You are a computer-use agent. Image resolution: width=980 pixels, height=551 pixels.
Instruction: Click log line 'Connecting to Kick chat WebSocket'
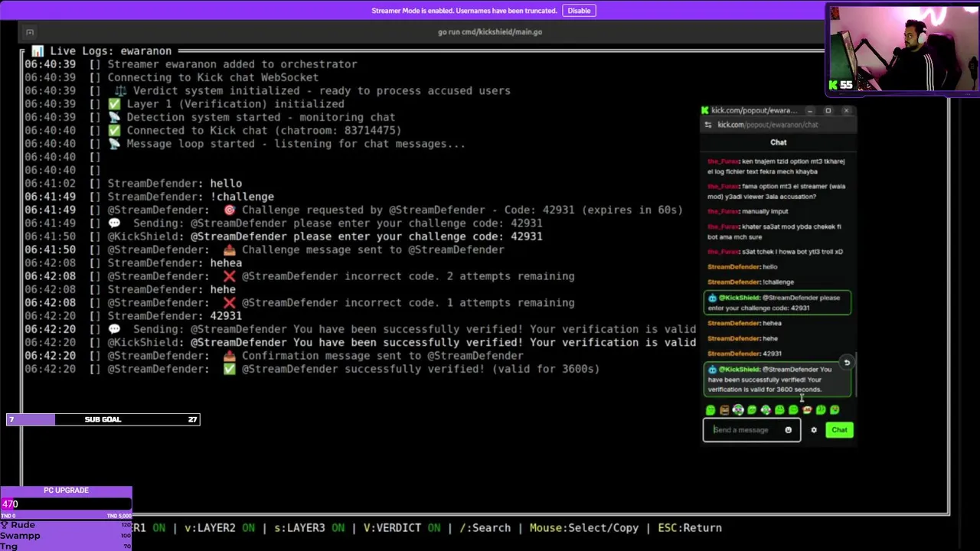[213, 77]
